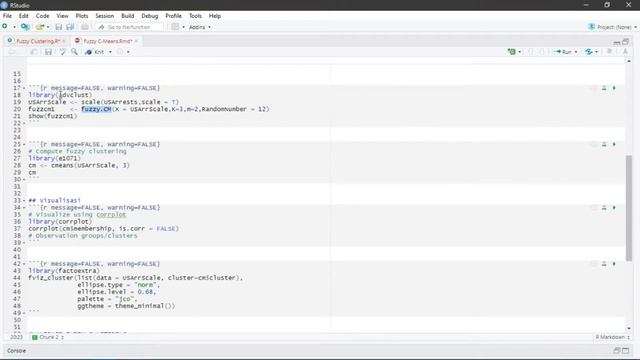Open the R Markdown file type selector
Image resolution: width=640 pixels, height=360 pixels.
click(613, 337)
